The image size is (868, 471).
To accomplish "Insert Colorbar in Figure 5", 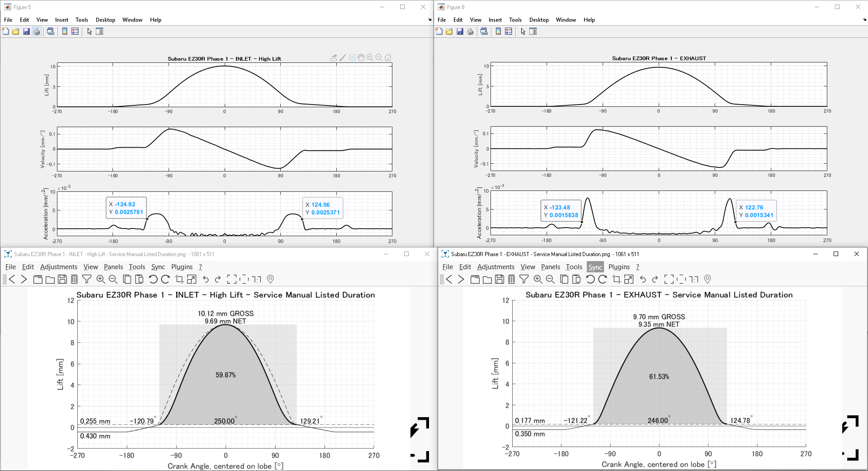I will [x=65, y=31].
